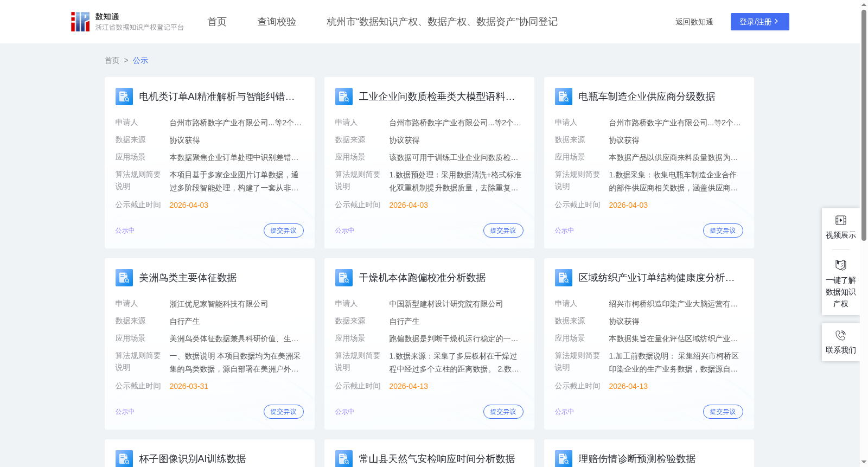Screen dimensions: 868x467
Task: Open the card titled 常山县天然气安检响应时间分析数据
Action: tap(437, 459)
